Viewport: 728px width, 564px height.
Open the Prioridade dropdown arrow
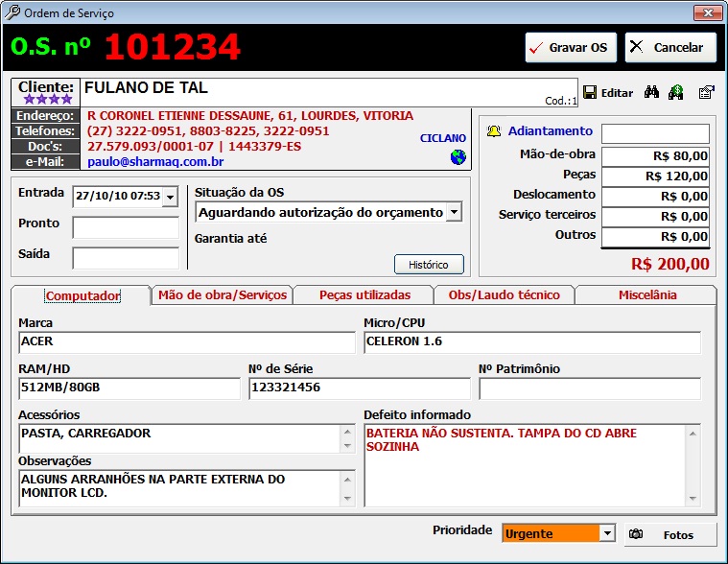[606, 533]
